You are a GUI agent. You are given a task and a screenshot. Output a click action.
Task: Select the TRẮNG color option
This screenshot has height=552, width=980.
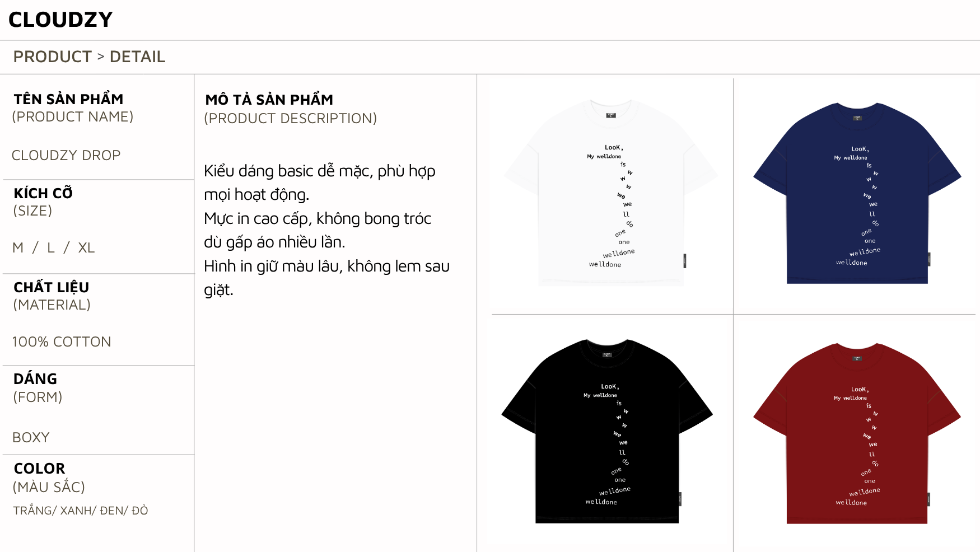pyautogui.click(x=33, y=510)
